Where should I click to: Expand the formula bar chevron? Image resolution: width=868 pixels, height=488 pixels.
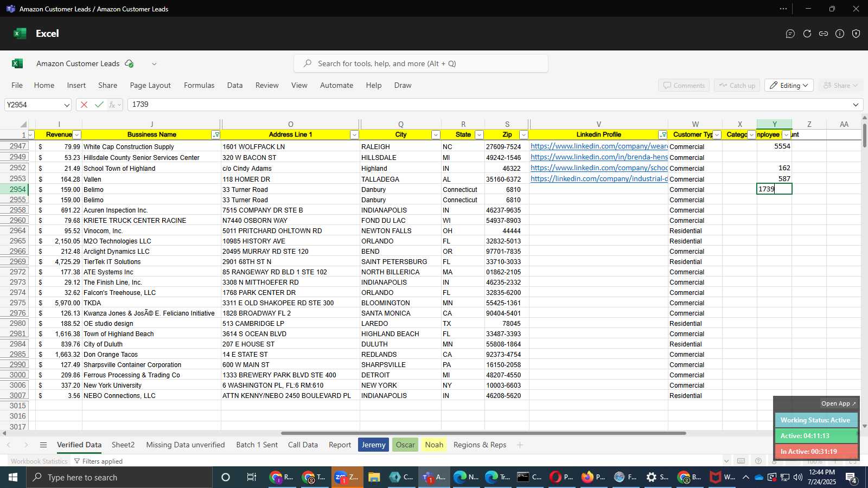[856, 105]
